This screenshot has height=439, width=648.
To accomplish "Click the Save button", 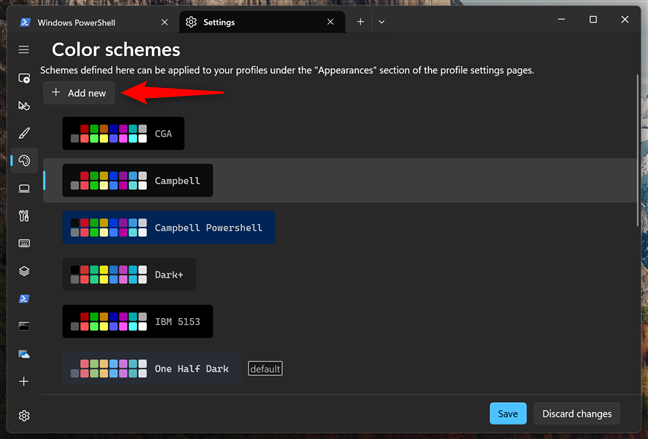I will 508,413.
